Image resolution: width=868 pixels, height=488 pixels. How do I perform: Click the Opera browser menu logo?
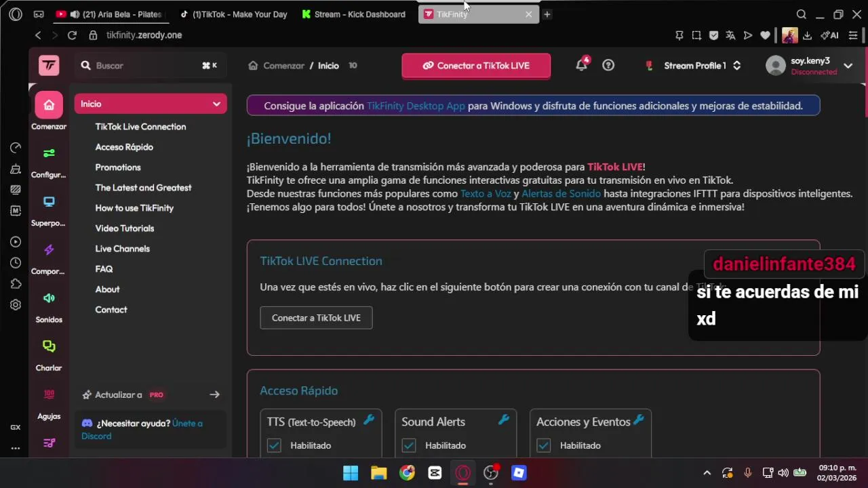pos(16,14)
